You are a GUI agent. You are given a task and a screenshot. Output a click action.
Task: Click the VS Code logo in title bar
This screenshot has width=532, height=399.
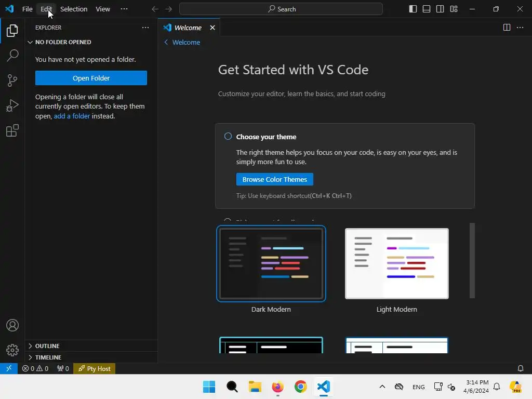[9, 9]
